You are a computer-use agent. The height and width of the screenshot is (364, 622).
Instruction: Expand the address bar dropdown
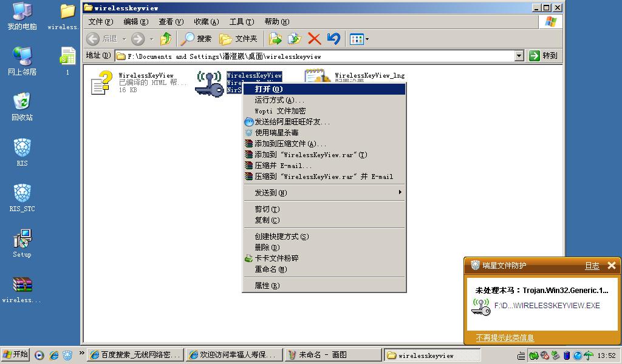(519, 56)
